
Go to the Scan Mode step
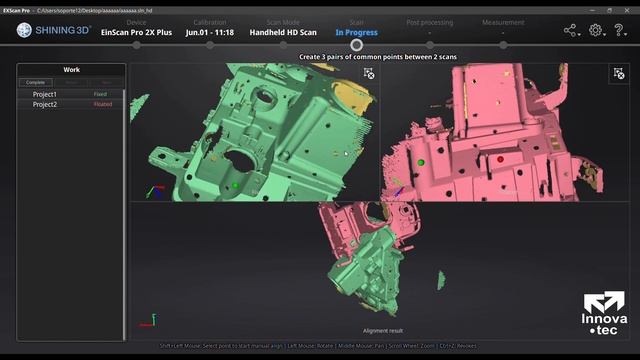[x=283, y=28]
